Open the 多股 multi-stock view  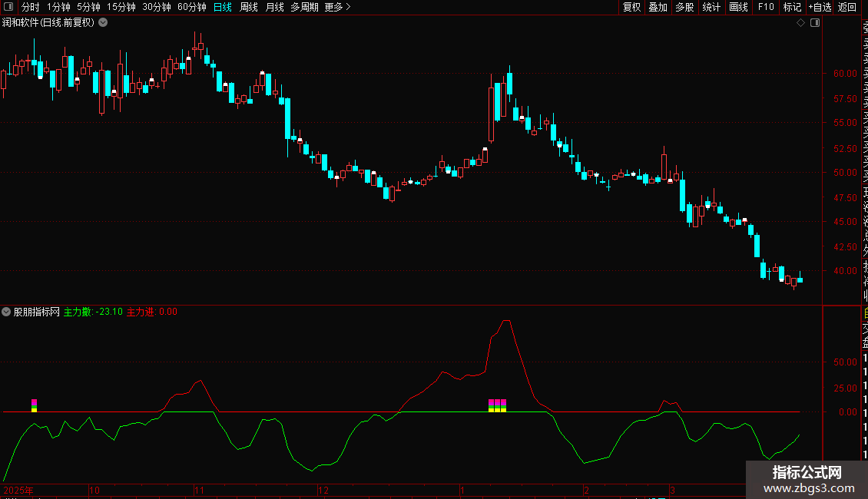(x=684, y=7)
